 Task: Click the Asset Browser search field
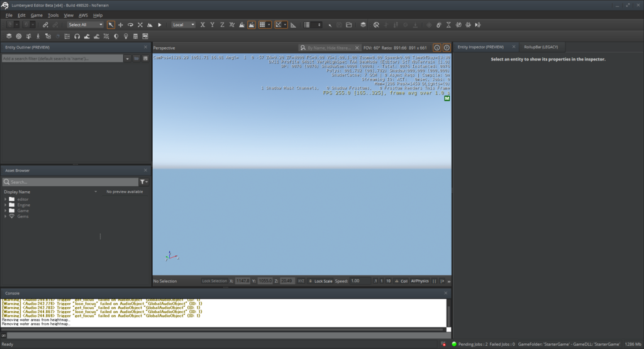[x=70, y=182]
